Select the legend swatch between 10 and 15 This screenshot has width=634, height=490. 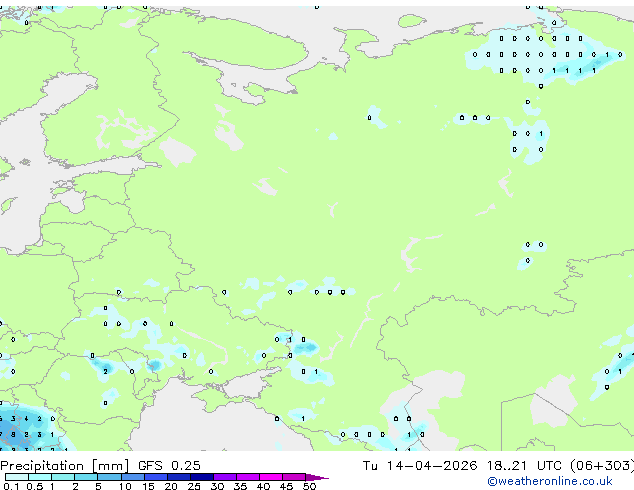[x=135, y=477]
